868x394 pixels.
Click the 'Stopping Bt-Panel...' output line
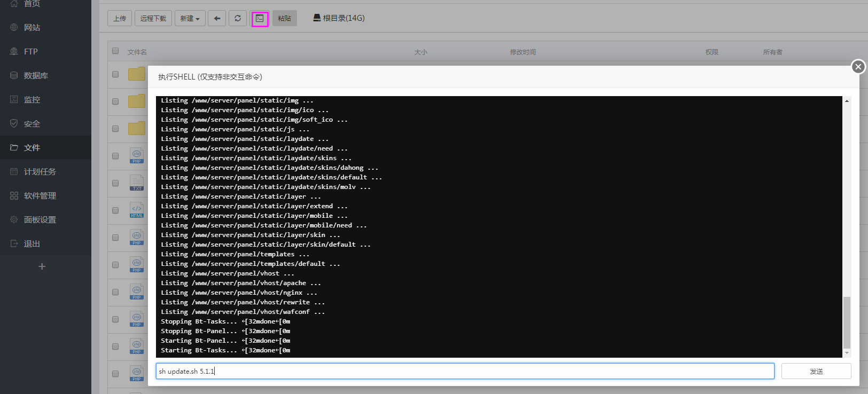tap(225, 331)
